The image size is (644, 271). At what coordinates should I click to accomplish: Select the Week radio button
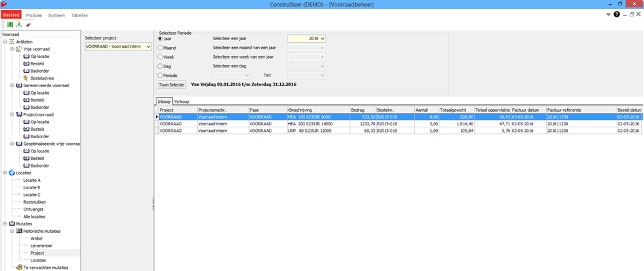click(x=160, y=57)
